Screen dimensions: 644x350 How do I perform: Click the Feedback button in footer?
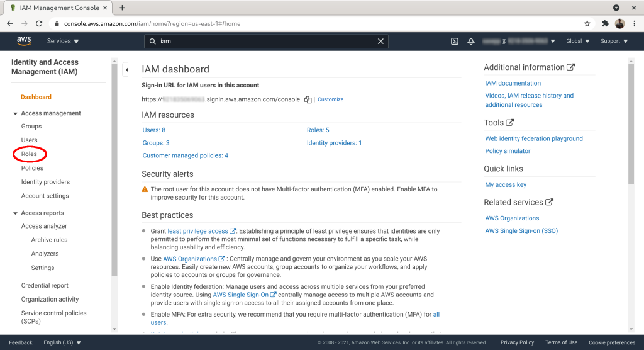(x=21, y=342)
